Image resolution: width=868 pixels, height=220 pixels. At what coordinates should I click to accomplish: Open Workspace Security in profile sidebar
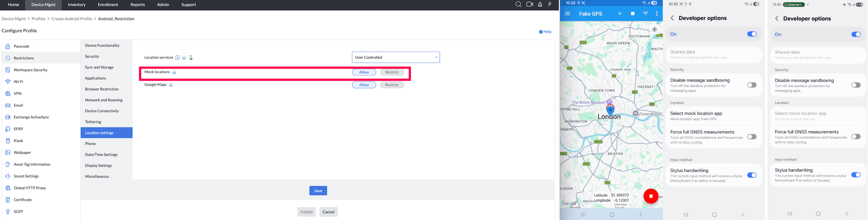(41, 70)
